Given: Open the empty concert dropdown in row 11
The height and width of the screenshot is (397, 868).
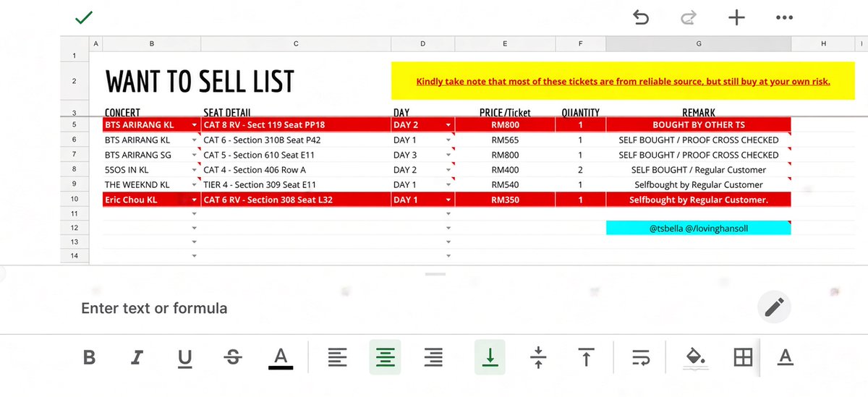Looking at the screenshot, I should click(x=194, y=214).
